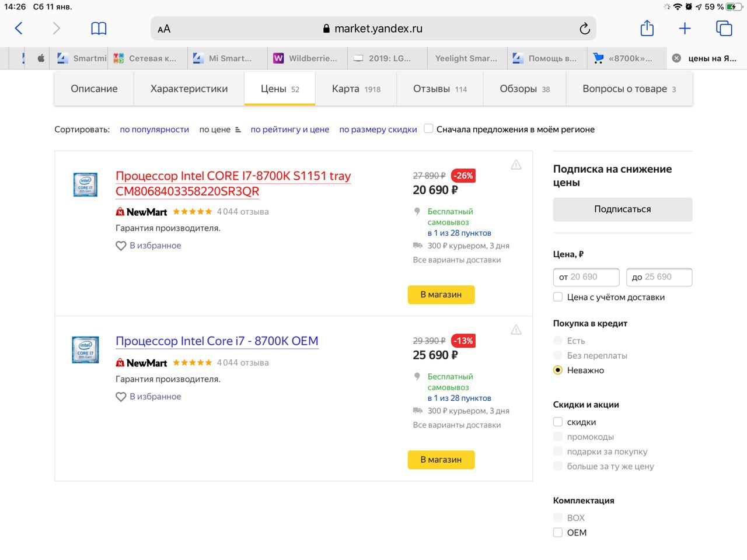Open the Вопросы о товаре tab

[x=629, y=89]
